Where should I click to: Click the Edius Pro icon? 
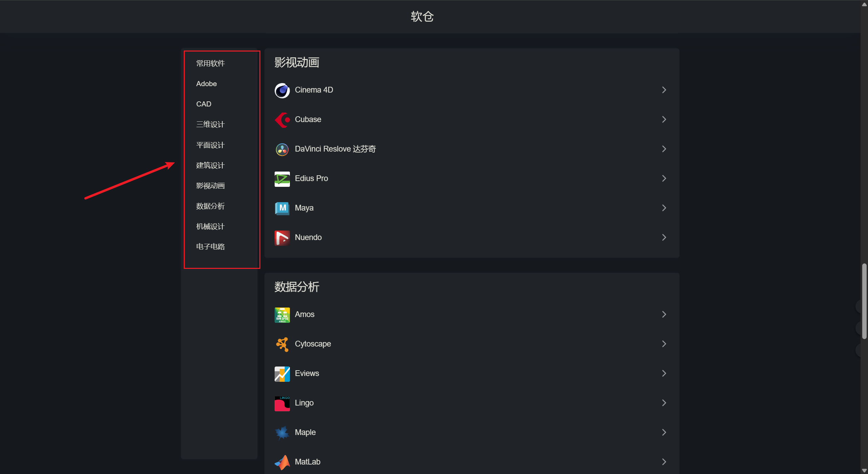click(282, 179)
